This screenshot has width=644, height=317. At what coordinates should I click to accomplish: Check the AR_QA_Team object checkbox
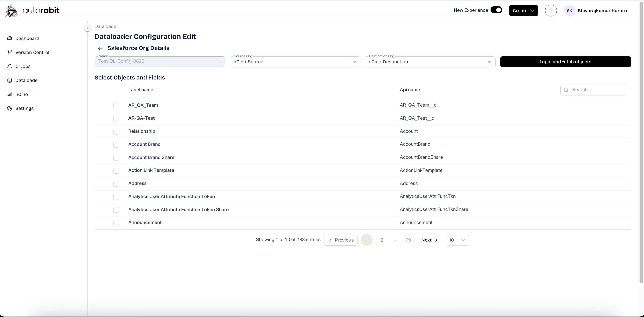coord(116,105)
